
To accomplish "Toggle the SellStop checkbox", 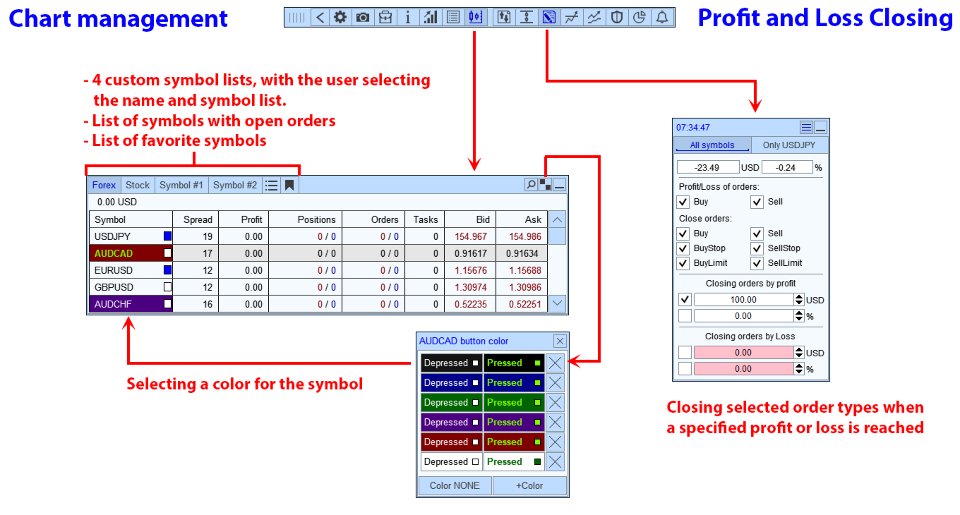I will pyautogui.click(x=757, y=249).
